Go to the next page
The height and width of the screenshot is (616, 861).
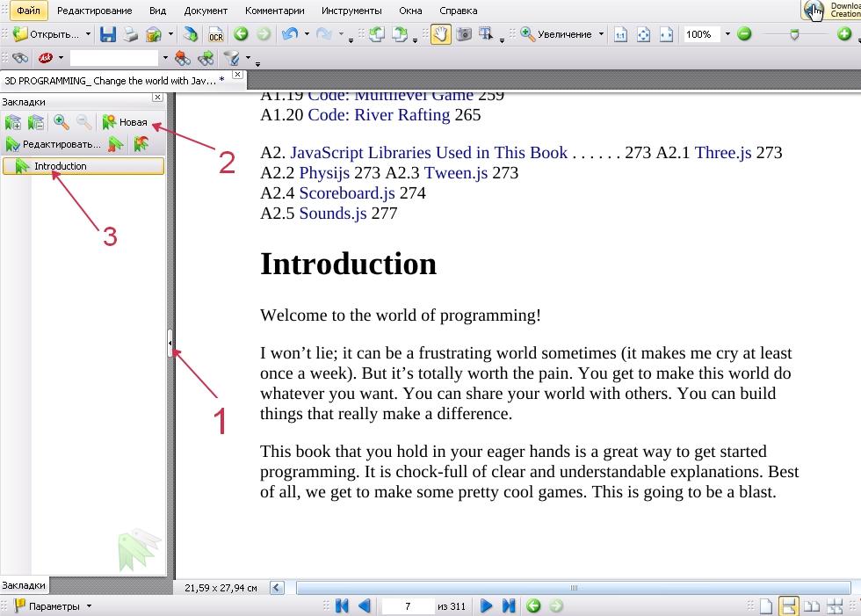pyautogui.click(x=486, y=606)
